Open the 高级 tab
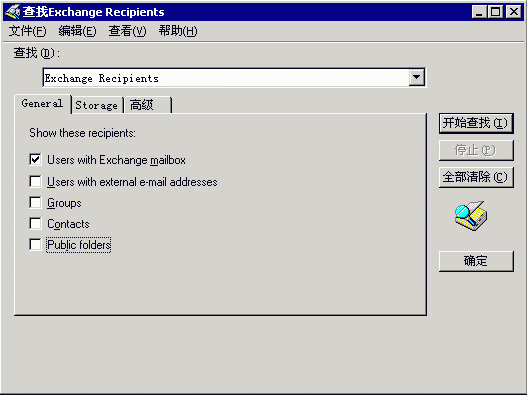527x395 pixels. click(147, 105)
